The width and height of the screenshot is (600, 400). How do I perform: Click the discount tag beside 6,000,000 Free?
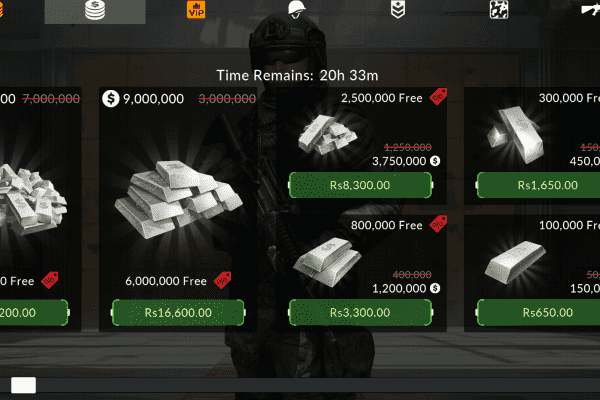click(222, 280)
